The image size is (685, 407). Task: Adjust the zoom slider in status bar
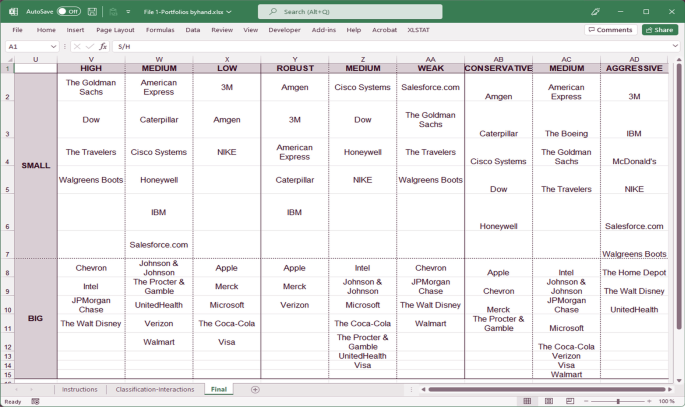[x=618, y=401]
